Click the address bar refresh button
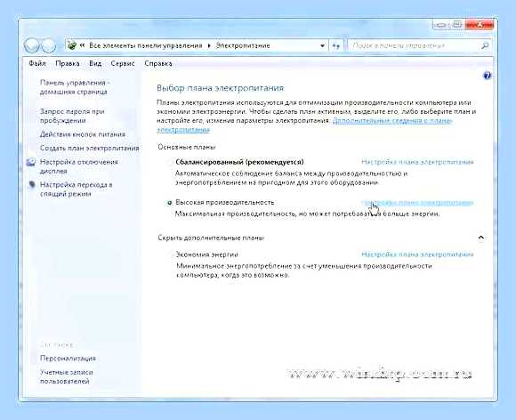This screenshot has width=516, height=420. 335,45
